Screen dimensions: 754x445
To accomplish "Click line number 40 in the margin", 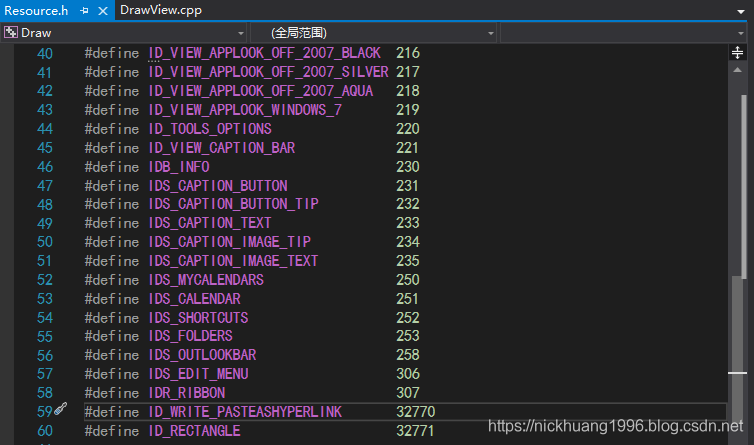I will pyautogui.click(x=45, y=53).
